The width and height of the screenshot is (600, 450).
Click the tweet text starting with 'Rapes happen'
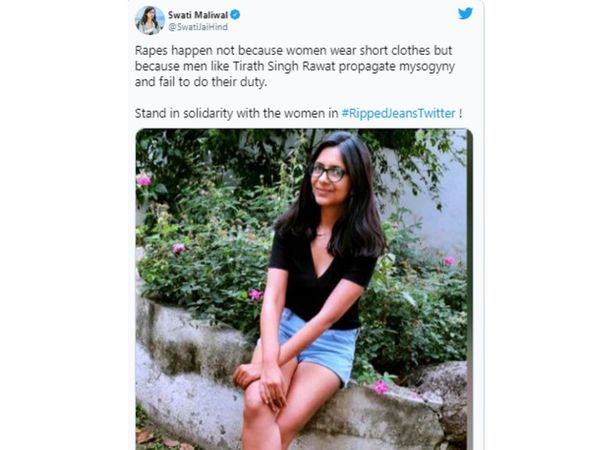pos(295,66)
